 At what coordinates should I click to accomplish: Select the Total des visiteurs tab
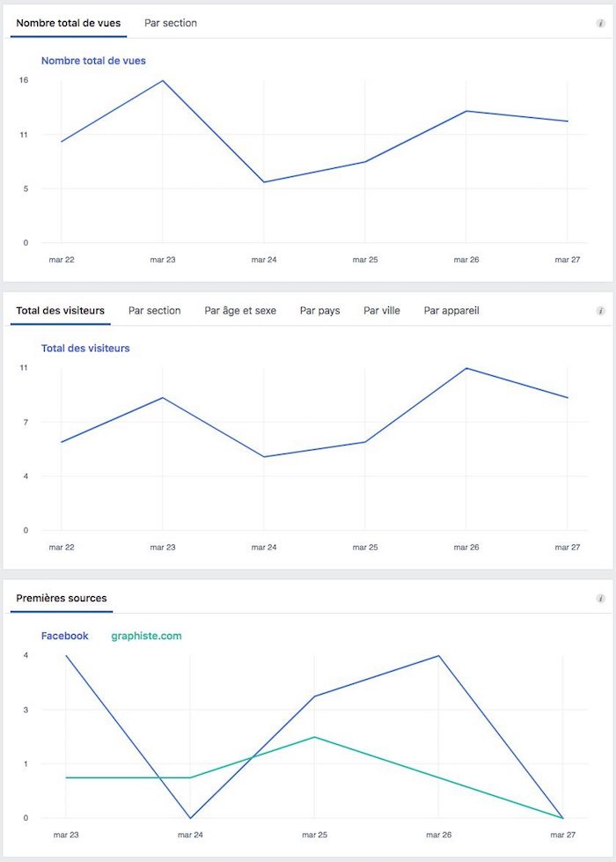(60, 311)
